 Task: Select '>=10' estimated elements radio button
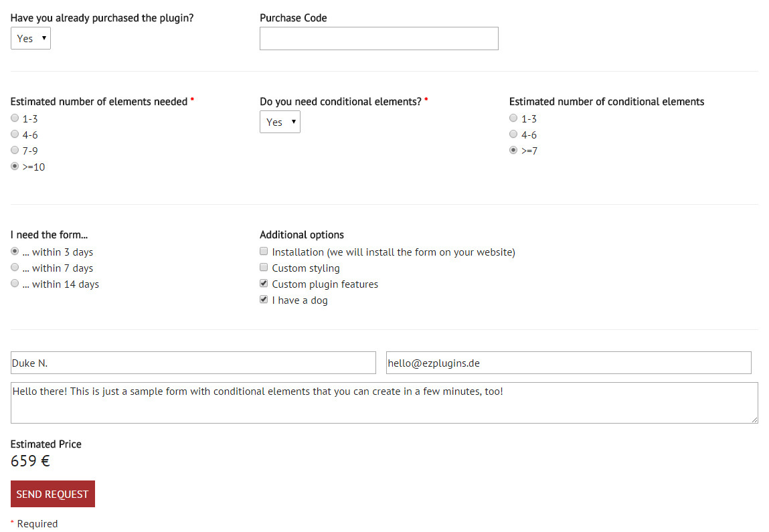15,167
